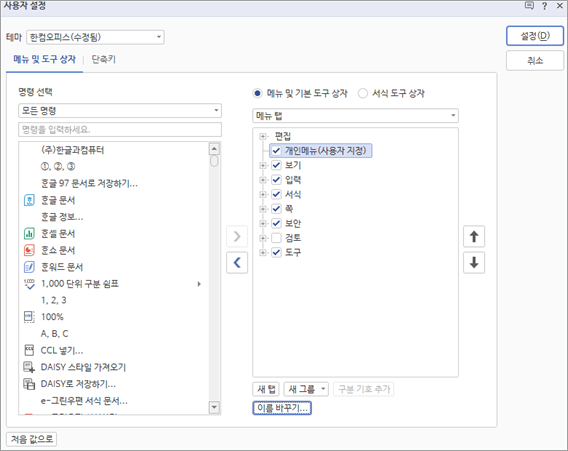Remove command with the left arrow button
The height and width of the screenshot is (451, 568).
tap(237, 263)
